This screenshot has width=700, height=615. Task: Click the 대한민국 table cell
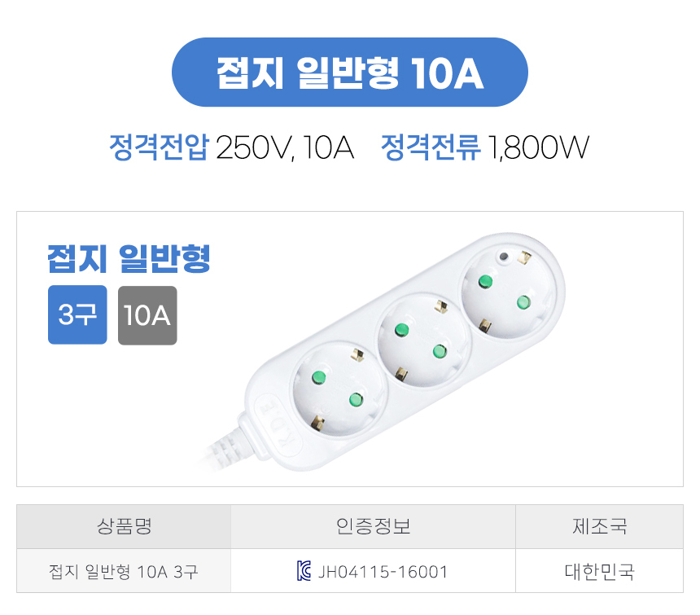click(599, 572)
